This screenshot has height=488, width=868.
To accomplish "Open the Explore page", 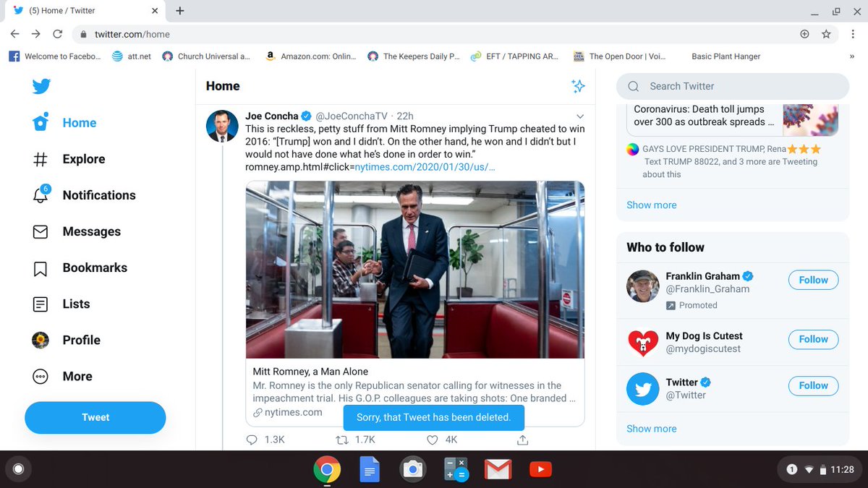I will click(x=69, y=159).
